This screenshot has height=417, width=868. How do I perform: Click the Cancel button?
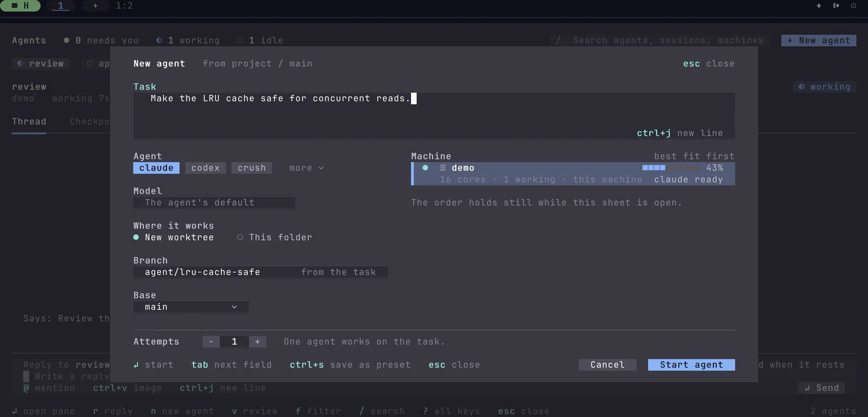pyautogui.click(x=608, y=365)
